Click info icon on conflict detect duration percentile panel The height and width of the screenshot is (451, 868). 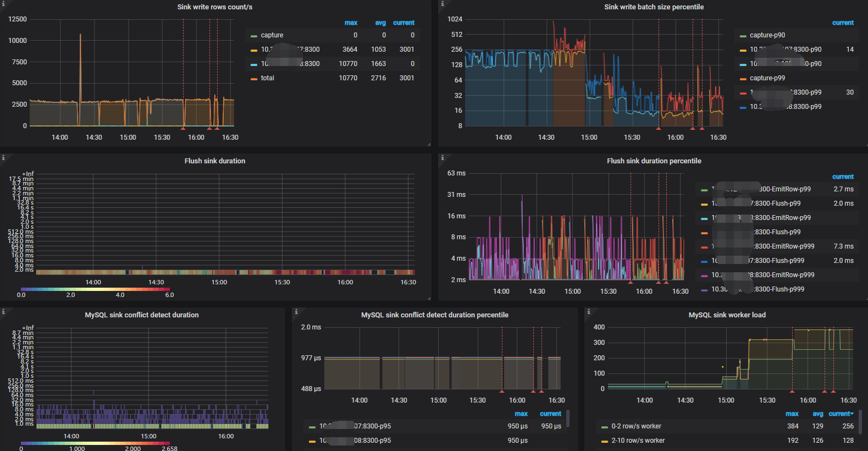[x=296, y=311]
